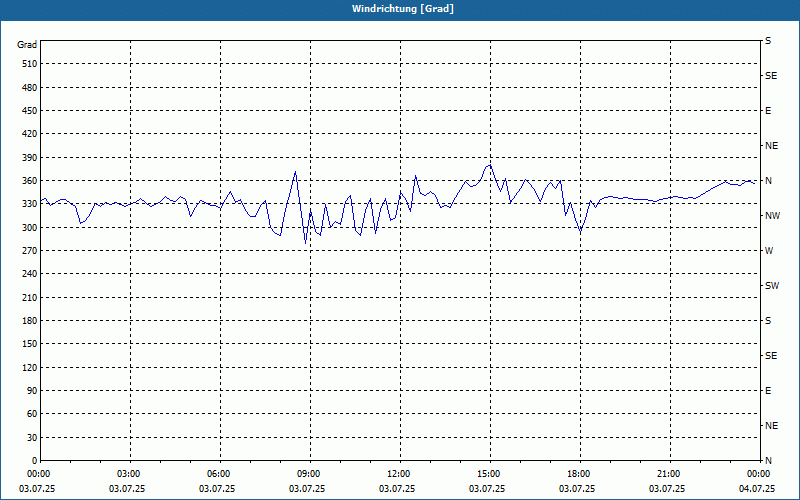
Task: Select the 330 degree axis label
Action: click(30, 204)
